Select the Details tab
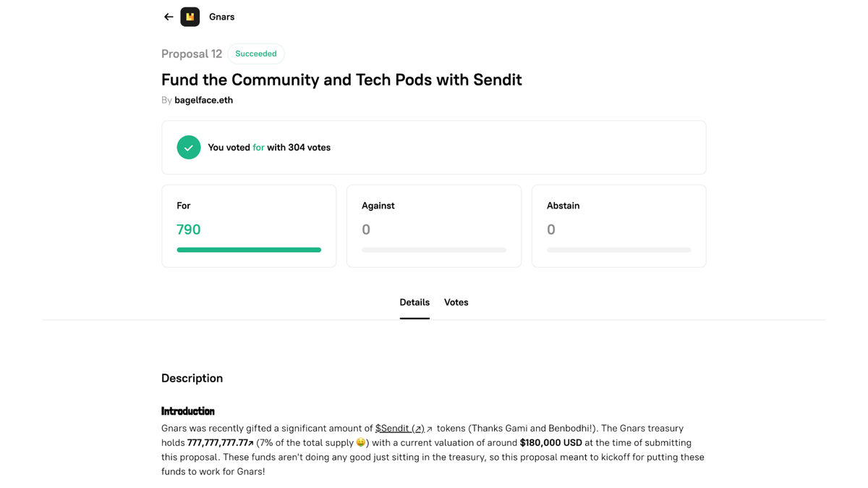The width and height of the screenshot is (868, 488). coord(414,303)
